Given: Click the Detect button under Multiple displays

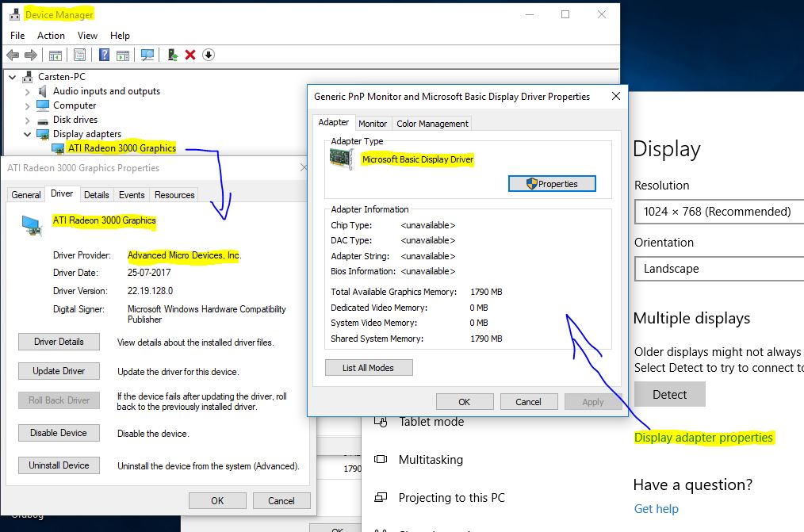Looking at the screenshot, I should pyautogui.click(x=670, y=395).
